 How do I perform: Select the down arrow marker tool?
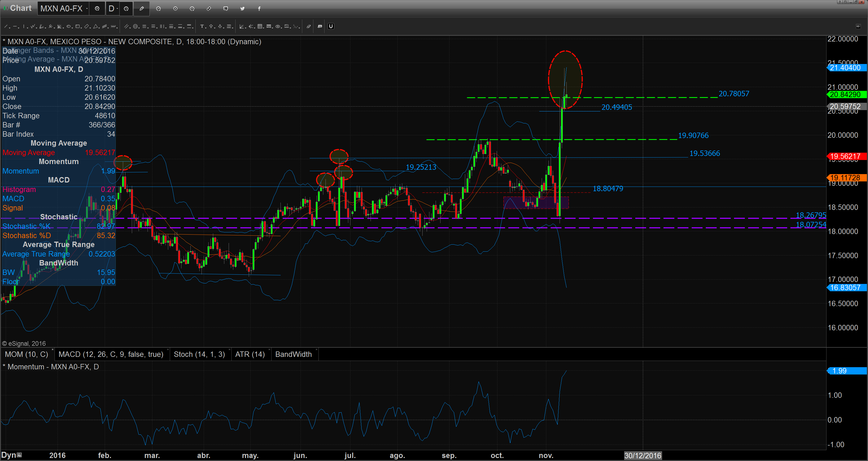coord(220,26)
